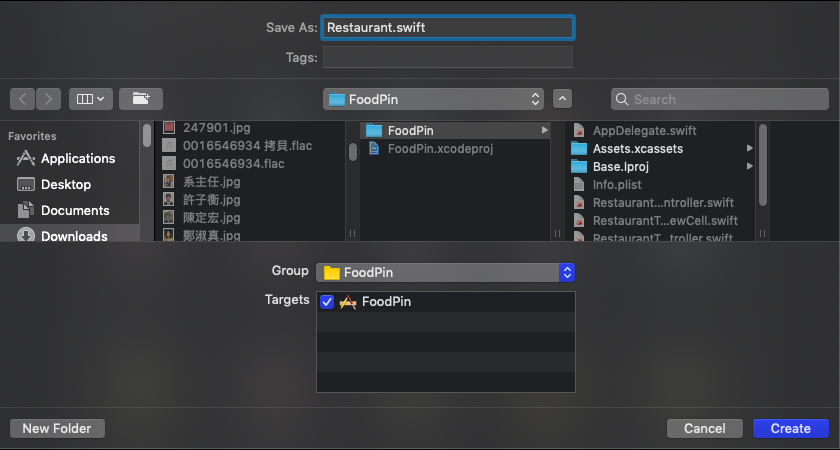
Task: Click the FoodPin.xcodeproj file icon
Action: click(x=374, y=149)
